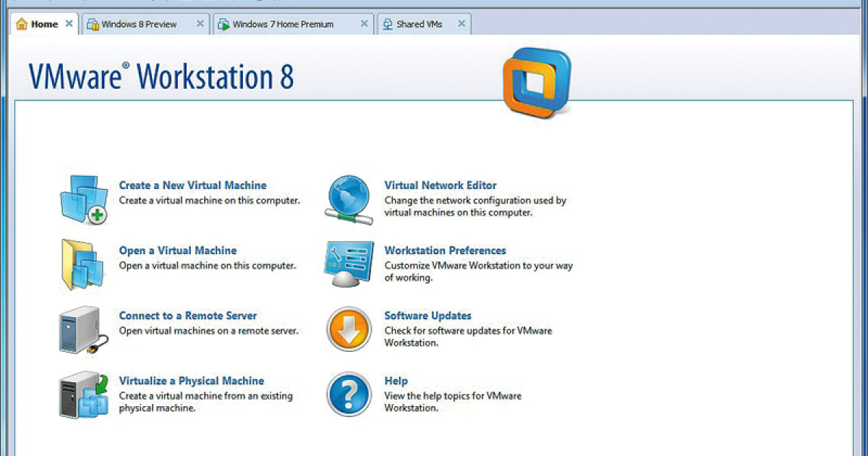The height and width of the screenshot is (456, 868).
Task: Click the Home tab house icon
Action: [x=22, y=24]
